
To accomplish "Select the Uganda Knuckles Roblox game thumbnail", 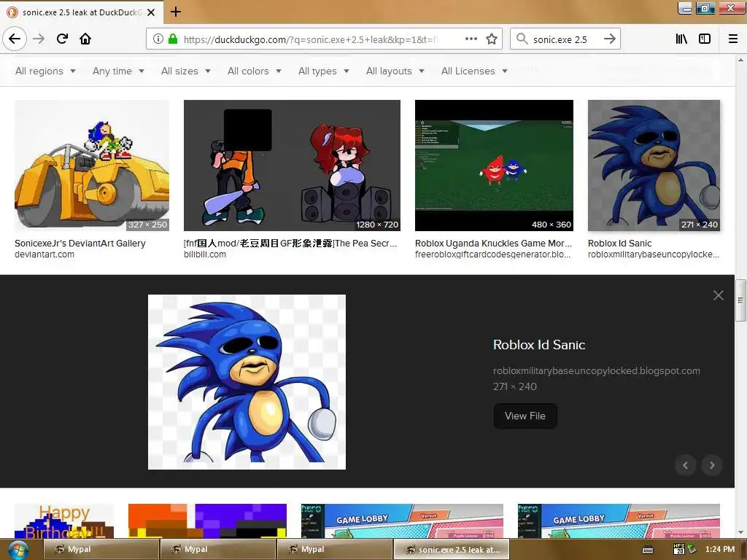I will click(494, 166).
